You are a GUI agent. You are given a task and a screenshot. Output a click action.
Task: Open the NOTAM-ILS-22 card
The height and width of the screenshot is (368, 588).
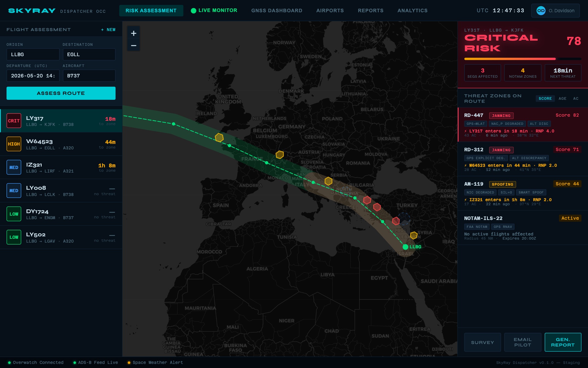(523, 228)
